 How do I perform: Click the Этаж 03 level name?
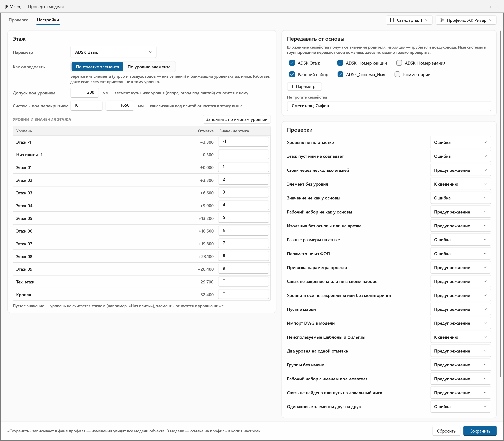(24, 193)
